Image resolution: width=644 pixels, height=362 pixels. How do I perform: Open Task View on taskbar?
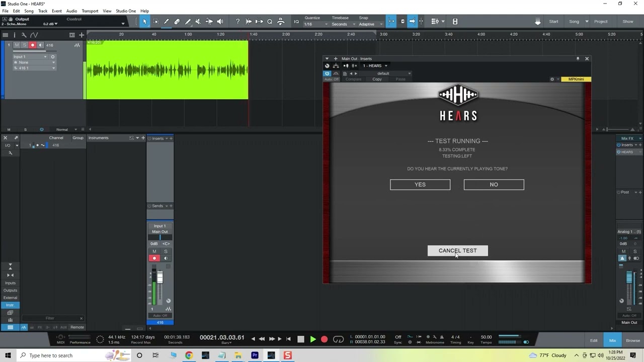click(155, 355)
